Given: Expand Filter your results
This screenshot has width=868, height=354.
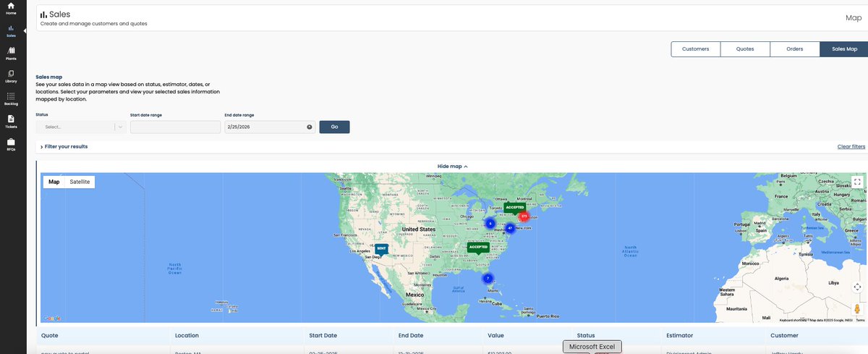Looking at the screenshot, I should coord(64,146).
